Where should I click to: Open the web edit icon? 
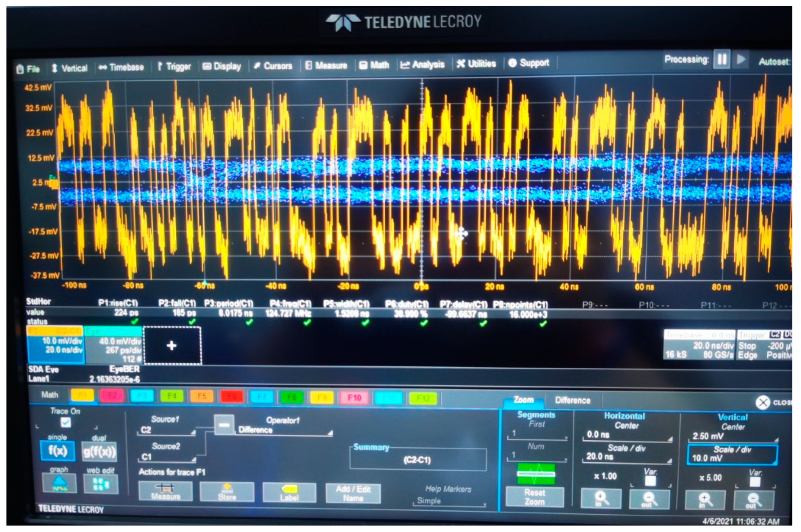[x=101, y=484]
